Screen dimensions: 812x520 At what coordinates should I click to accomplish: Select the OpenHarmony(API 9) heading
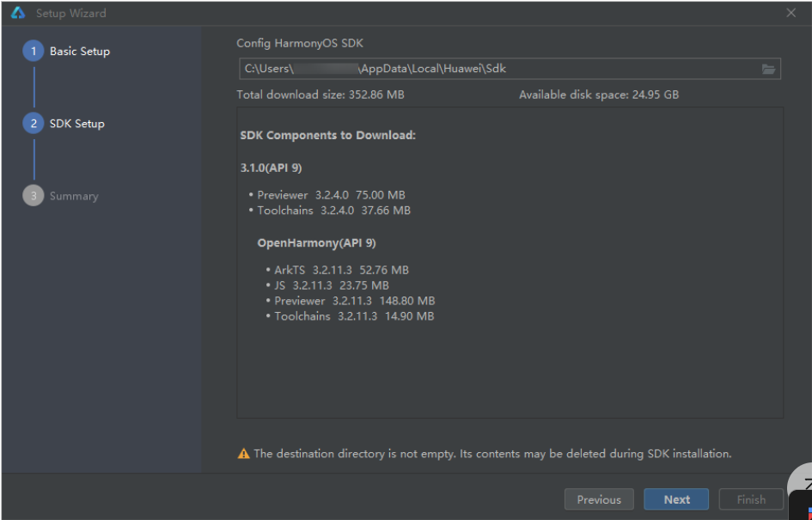pos(316,243)
